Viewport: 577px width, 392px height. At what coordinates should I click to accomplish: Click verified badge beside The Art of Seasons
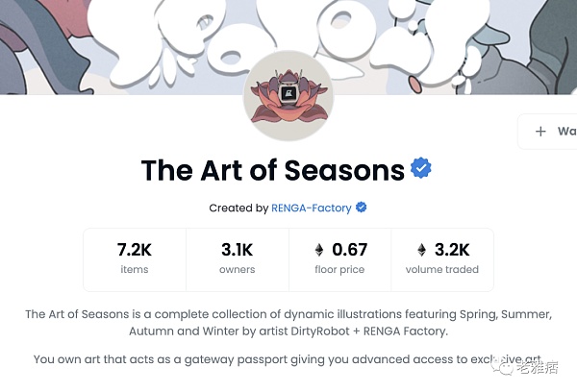[421, 169]
